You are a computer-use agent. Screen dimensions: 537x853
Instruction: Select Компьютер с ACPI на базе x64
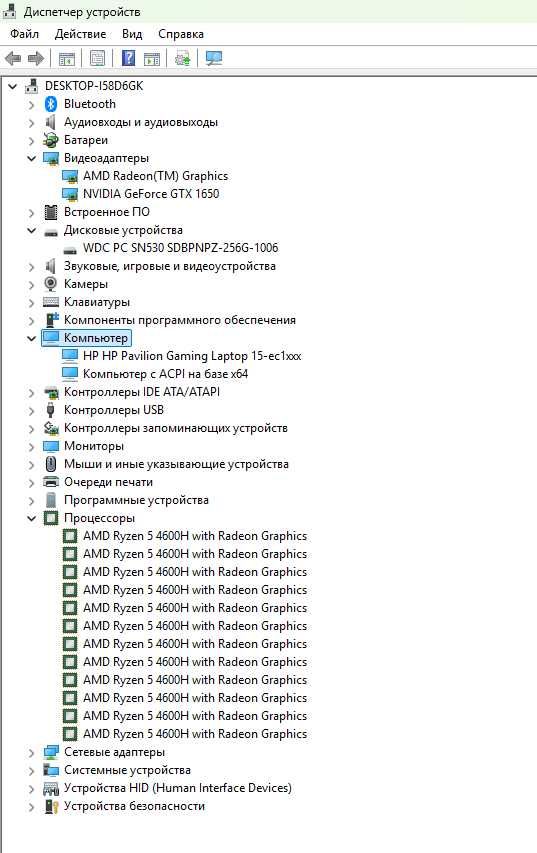coord(165,374)
